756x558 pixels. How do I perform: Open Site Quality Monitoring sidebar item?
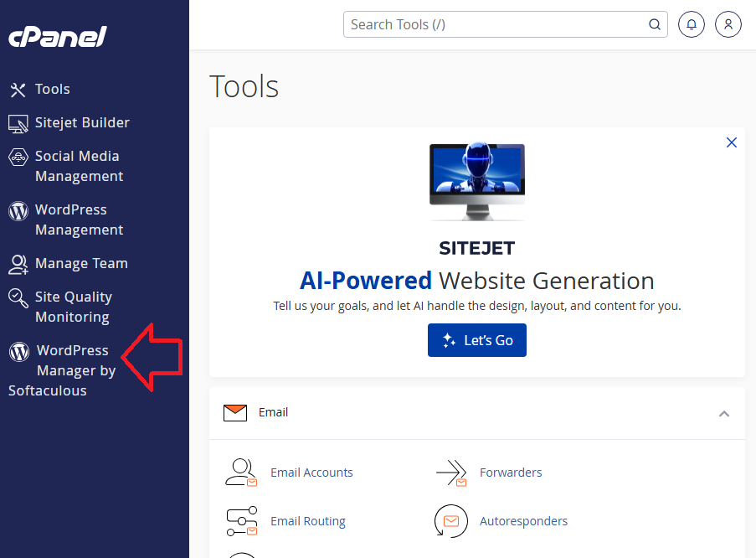click(x=73, y=307)
